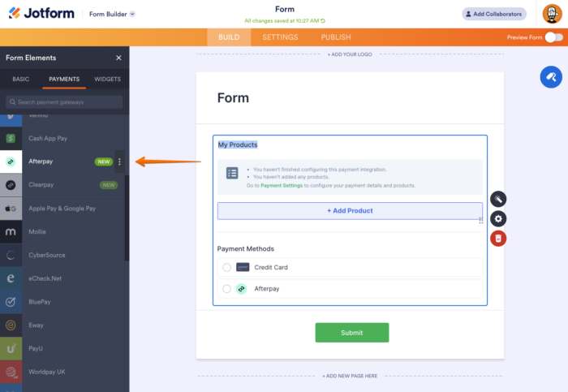Select the Afterpay gateway icon

coord(11,162)
